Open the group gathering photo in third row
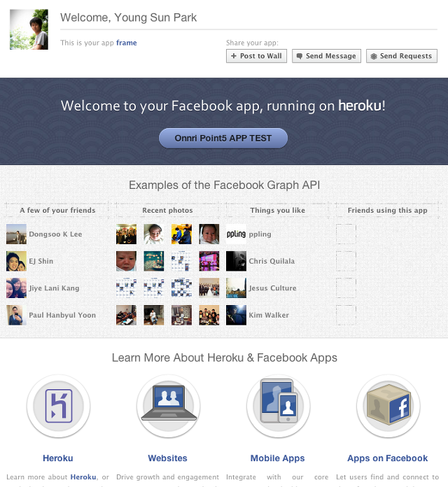 [x=209, y=288]
